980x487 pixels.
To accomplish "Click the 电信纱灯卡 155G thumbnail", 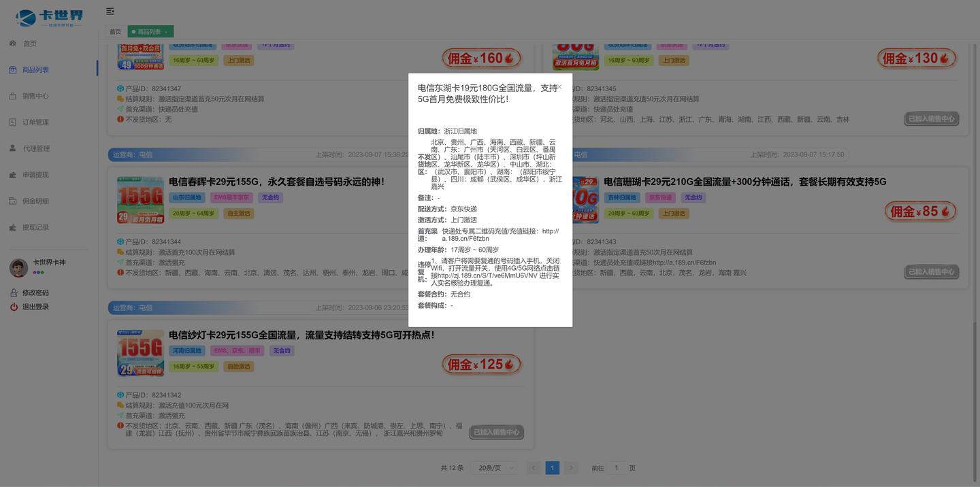I will (x=140, y=353).
